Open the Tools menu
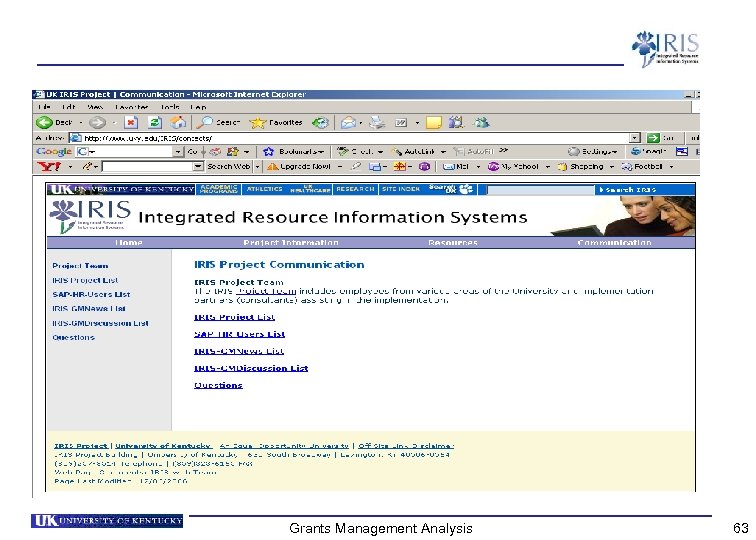This screenshot has height=540, width=756. [x=170, y=107]
